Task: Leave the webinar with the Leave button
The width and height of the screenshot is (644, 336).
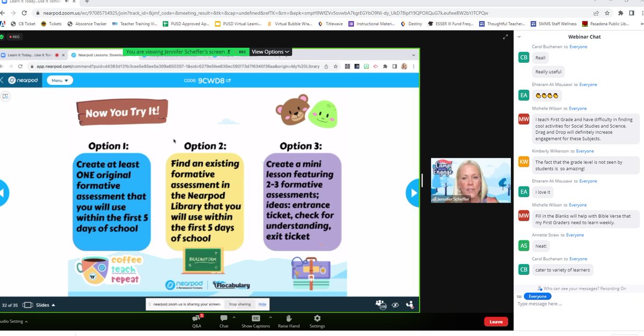Action: 496,322
